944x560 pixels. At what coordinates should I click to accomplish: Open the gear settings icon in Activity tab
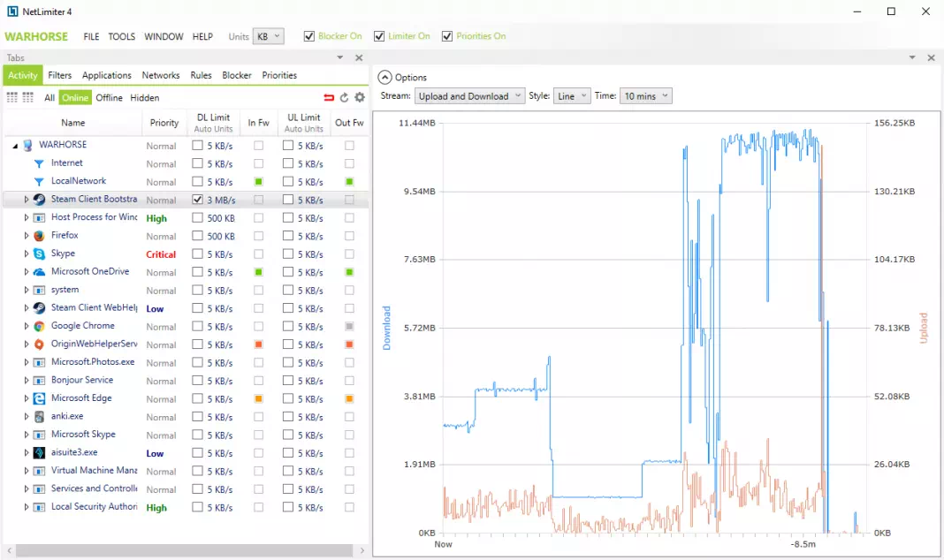click(x=360, y=97)
